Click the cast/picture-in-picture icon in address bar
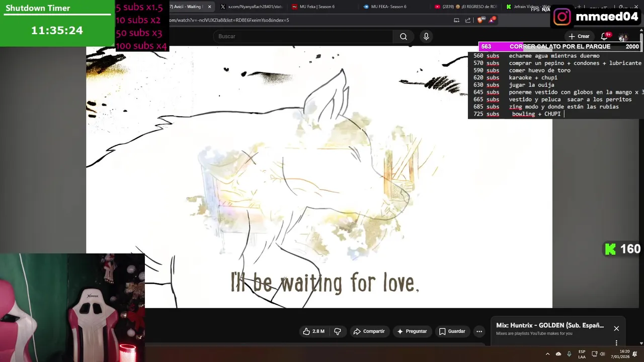The height and width of the screenshot is (362, 644). (x=456, y=20)
